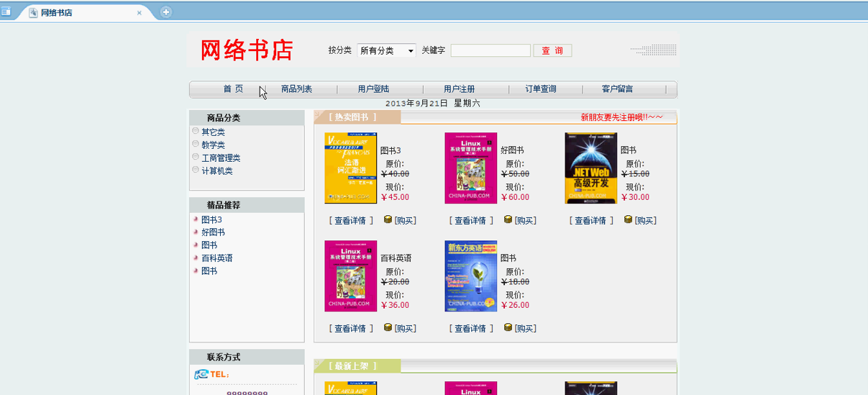This screenshot has height=395, width=868.
Task: Open 查看详情 under the .NET Web book
Action: [591, 221]
